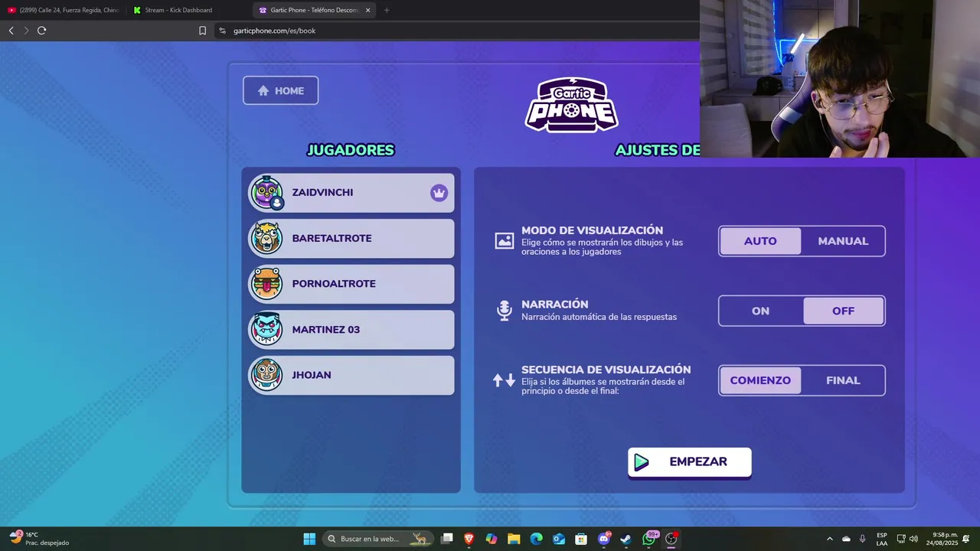The image size is (980, 551).
Task: Open Task View from the taskbar
Action: click(447, 539)
